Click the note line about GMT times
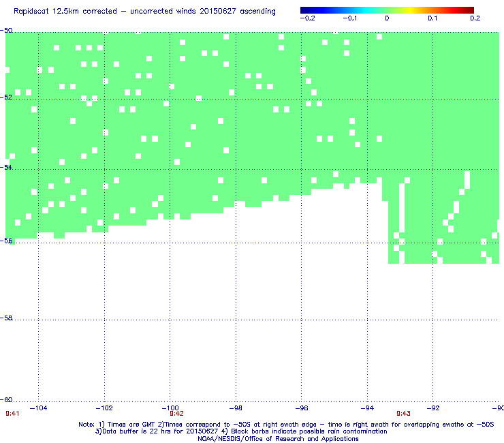This screenshot has width=504, height=443. pos(286,425)
